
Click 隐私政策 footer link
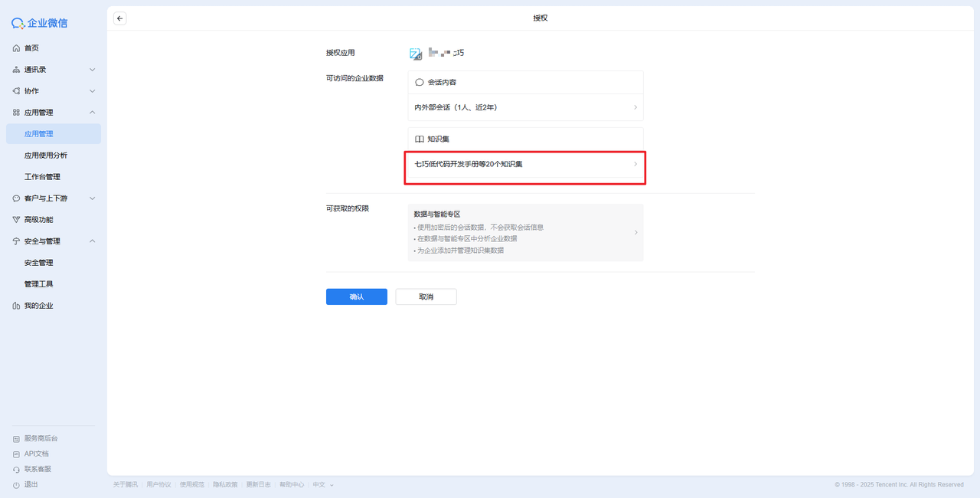pyautogui.click(x=225, y=484)
